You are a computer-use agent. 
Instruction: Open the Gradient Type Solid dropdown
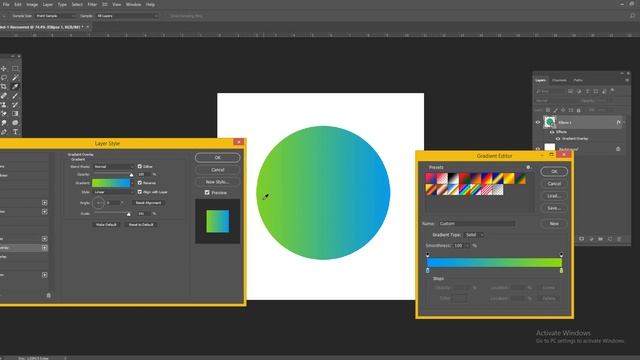474,235
